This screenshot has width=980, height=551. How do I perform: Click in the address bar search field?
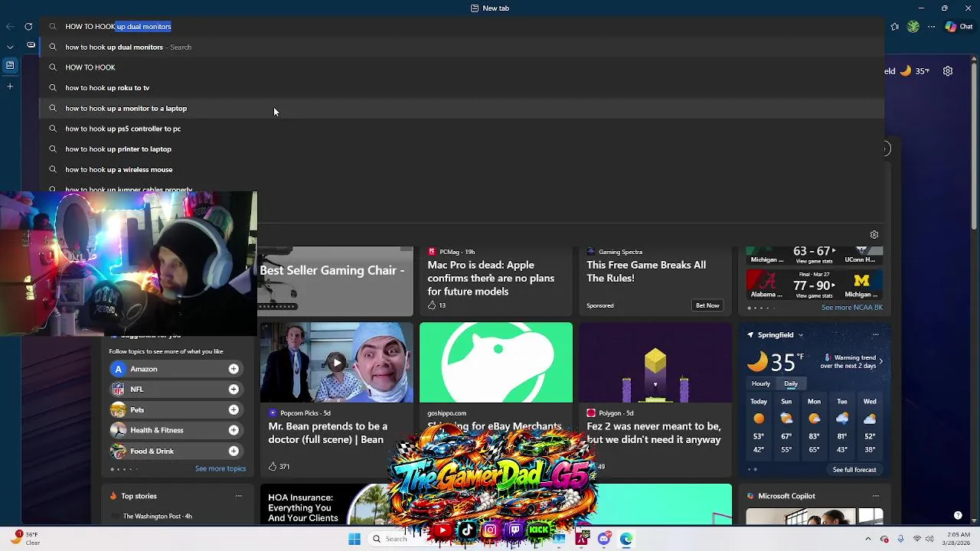pos(462,27)
